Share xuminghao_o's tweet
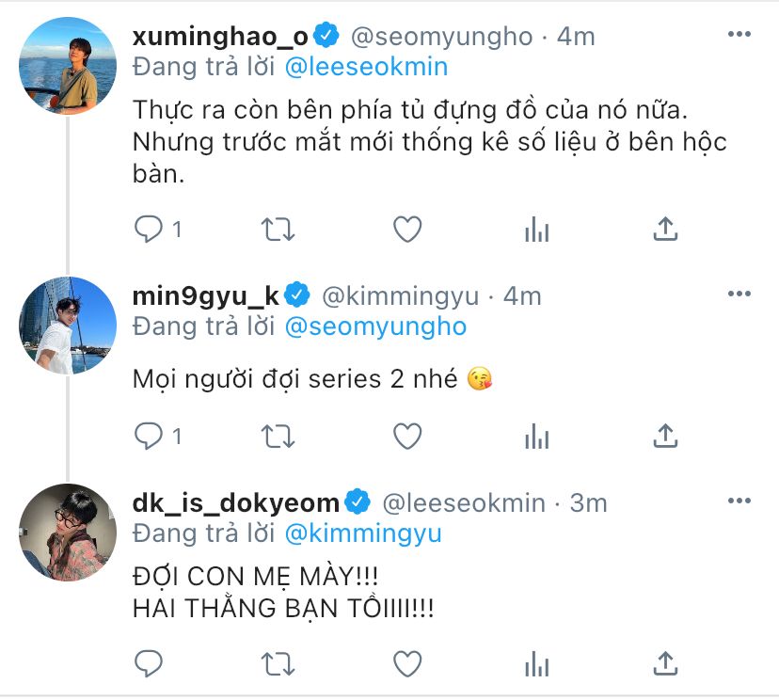 point(665,229)
